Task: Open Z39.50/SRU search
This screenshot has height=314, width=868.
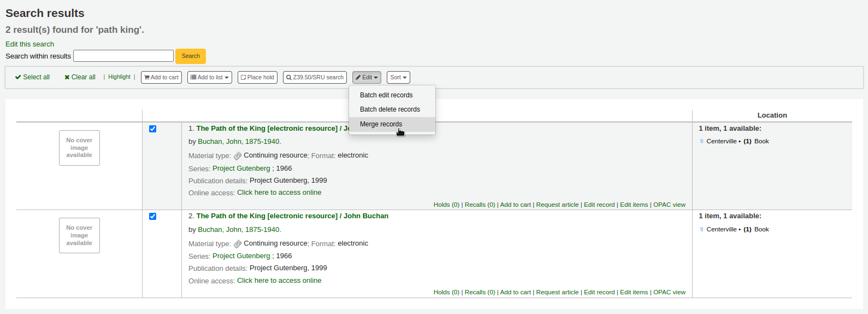Action: [315, 78]
